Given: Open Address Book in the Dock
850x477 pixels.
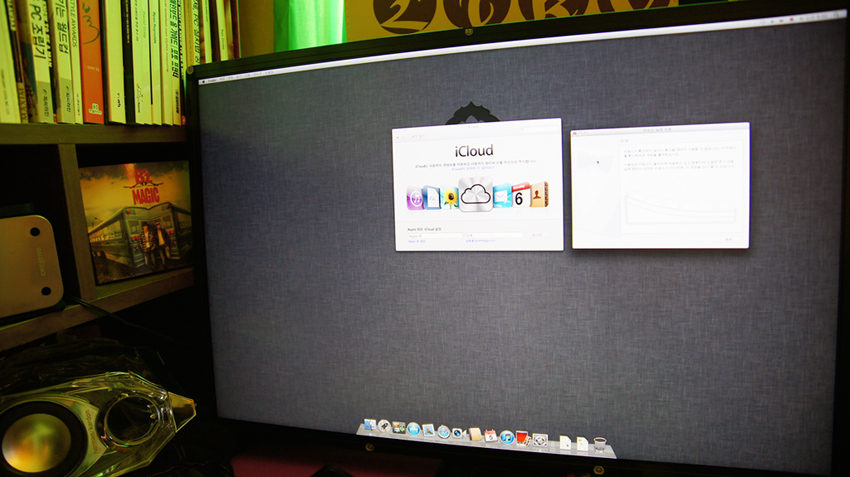Looking at the screenshot, I should 475,434.
